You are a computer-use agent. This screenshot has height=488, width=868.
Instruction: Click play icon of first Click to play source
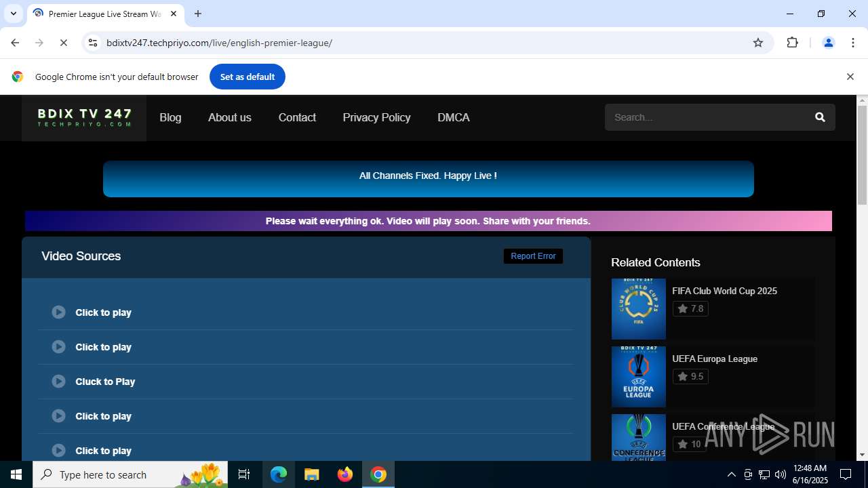coord(58,312)
